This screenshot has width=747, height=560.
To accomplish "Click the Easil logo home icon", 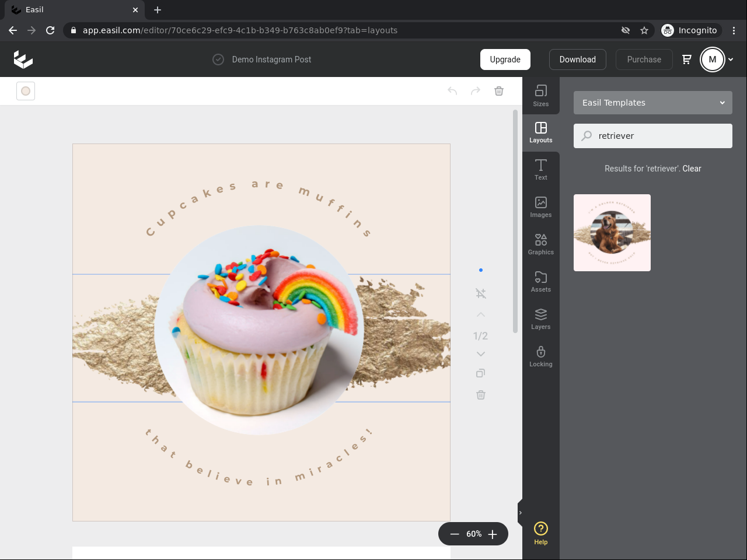I will 23,59.
